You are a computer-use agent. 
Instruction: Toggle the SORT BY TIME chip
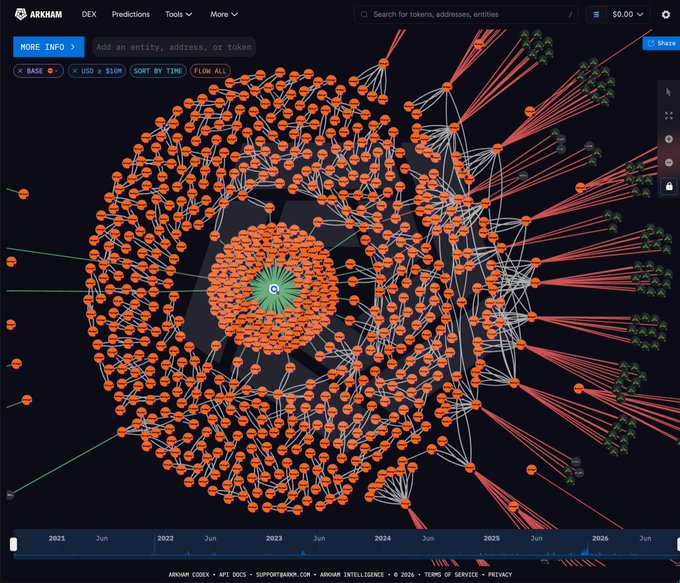pos(158,71)
